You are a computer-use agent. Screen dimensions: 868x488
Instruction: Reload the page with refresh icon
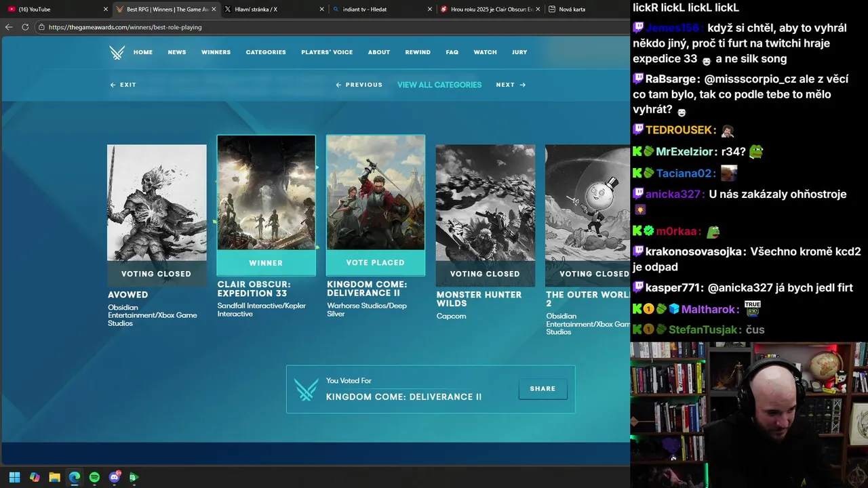[x=25, y=27]
